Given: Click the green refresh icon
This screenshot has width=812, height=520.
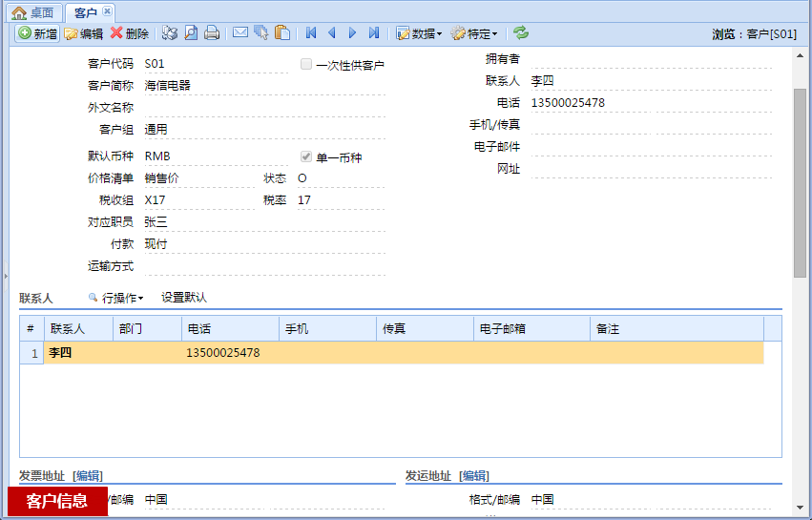Looking at the screenshot, I should 521,32.
